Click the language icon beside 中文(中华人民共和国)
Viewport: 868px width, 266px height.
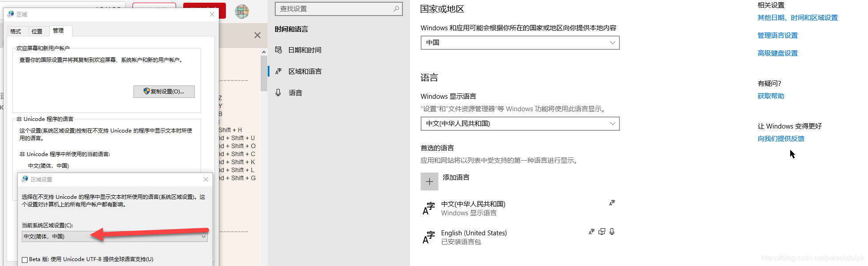click(x=429, y=209)
